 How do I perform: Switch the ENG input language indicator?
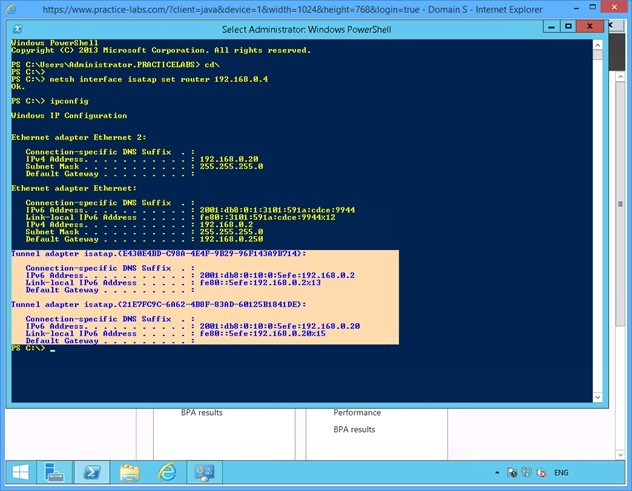click(561, 472)
